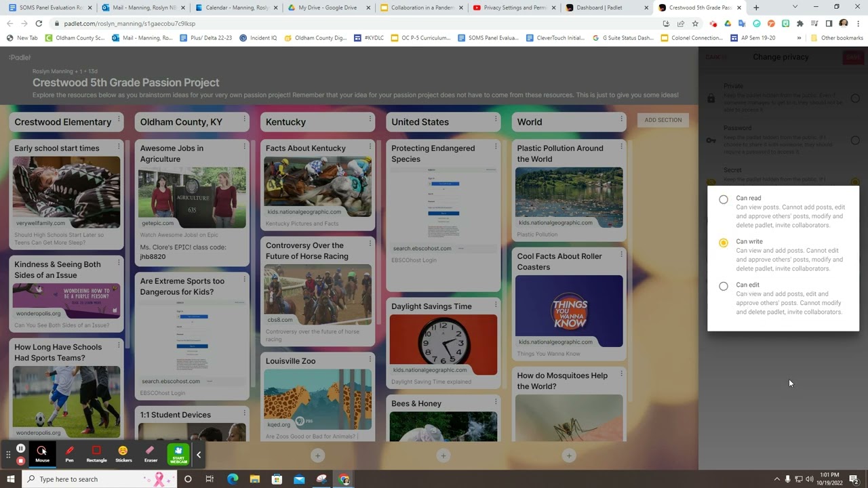Screen dimensions: 868x488
Task: Open the Daylight Savings Time clock thumbnail
Action: click(x=443, y=344)
